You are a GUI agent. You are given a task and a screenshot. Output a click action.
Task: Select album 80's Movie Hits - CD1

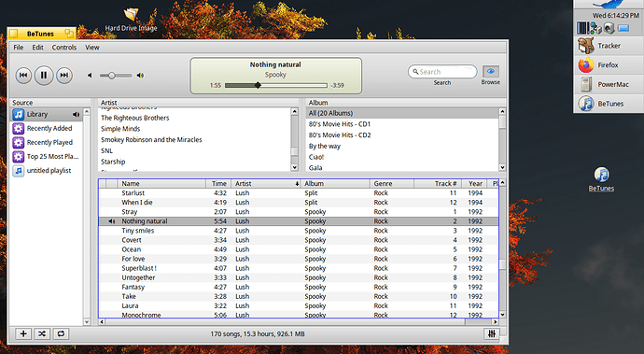pyautogui.click(x=402, y=123)
